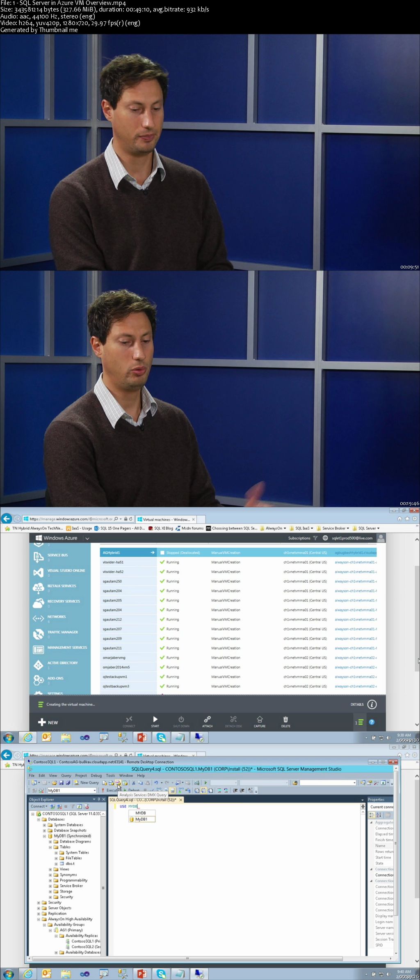Open Management Services in Azure sidebar
The width and height of the screenshot is (420, 980).
point(60,649)
